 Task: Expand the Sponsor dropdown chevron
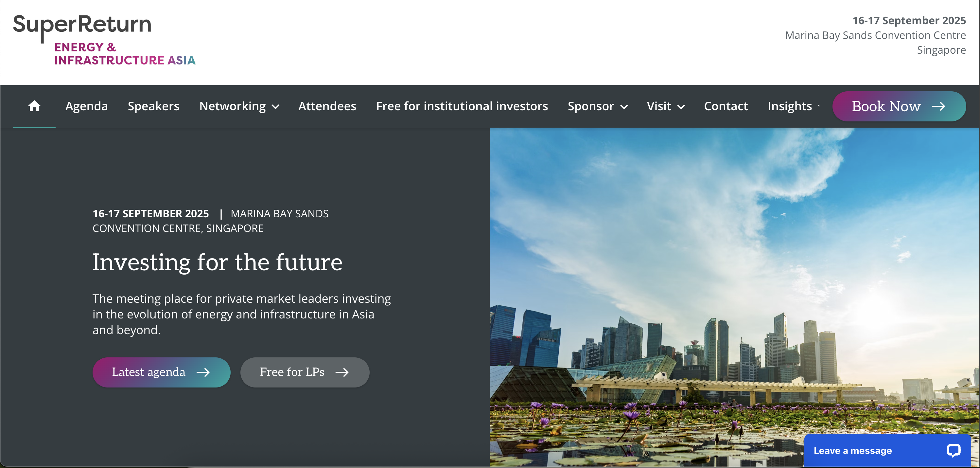click(624, 107)
